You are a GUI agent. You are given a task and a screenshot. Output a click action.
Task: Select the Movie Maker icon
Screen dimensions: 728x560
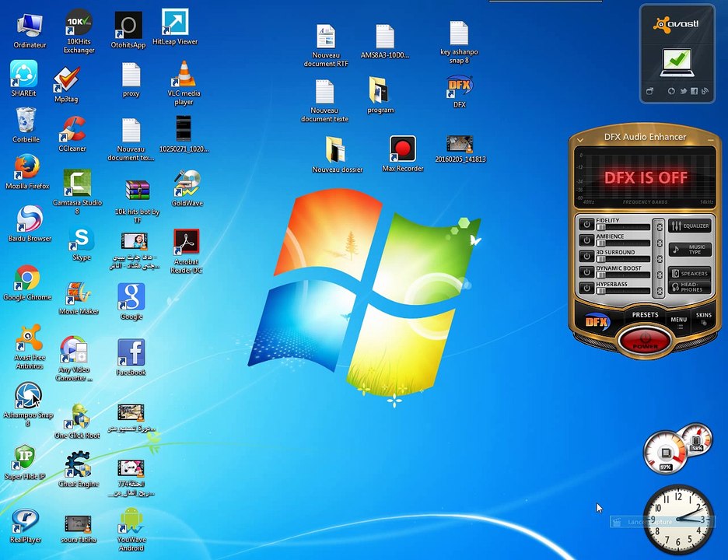coord(79,298)
